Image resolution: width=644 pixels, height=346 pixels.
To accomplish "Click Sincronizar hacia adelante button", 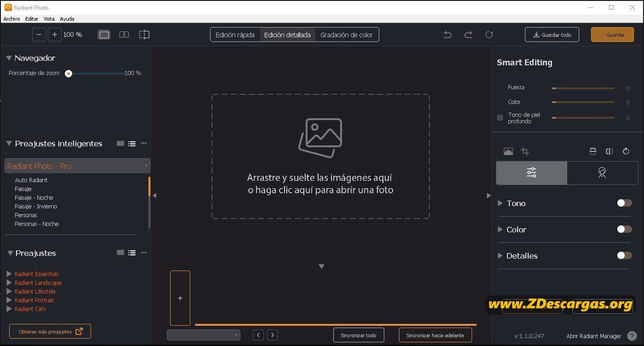I will 435,335.
